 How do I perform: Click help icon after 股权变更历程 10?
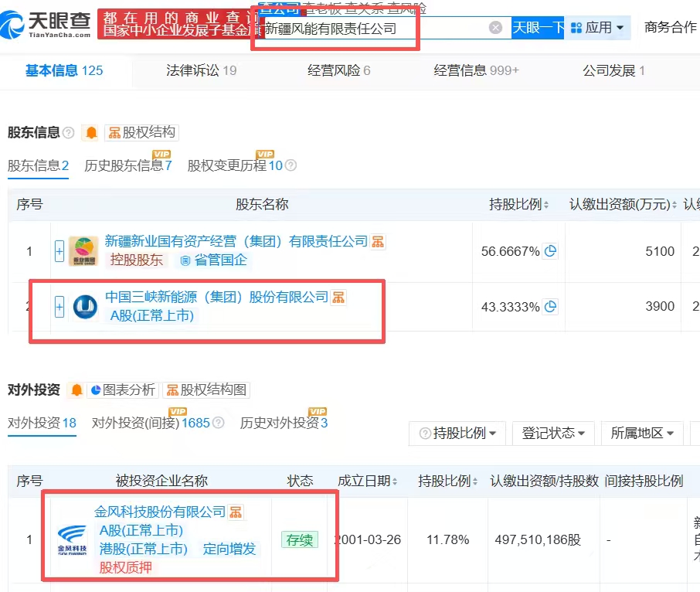pos(291,165)
